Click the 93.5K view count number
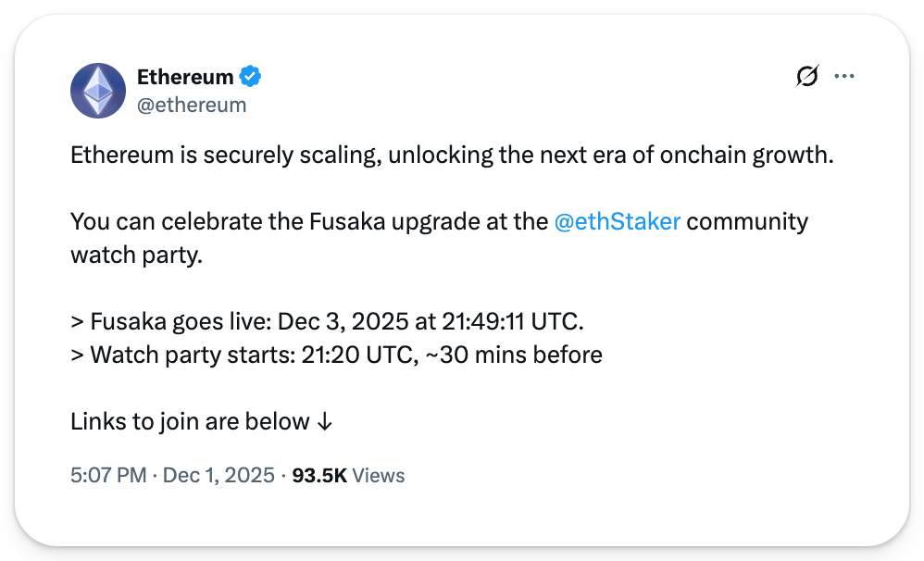The image size is (924, 561). [x=319, y=476]
